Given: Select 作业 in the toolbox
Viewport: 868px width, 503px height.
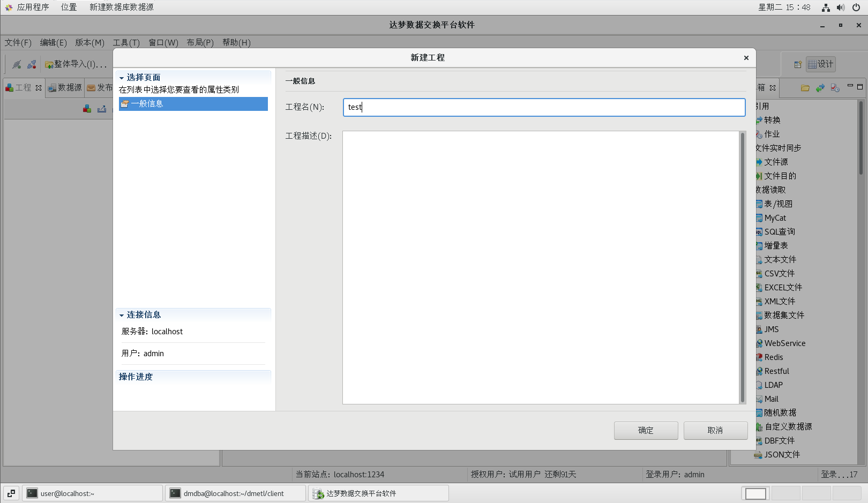Looking at the screenshot, I should pos(772,134).
